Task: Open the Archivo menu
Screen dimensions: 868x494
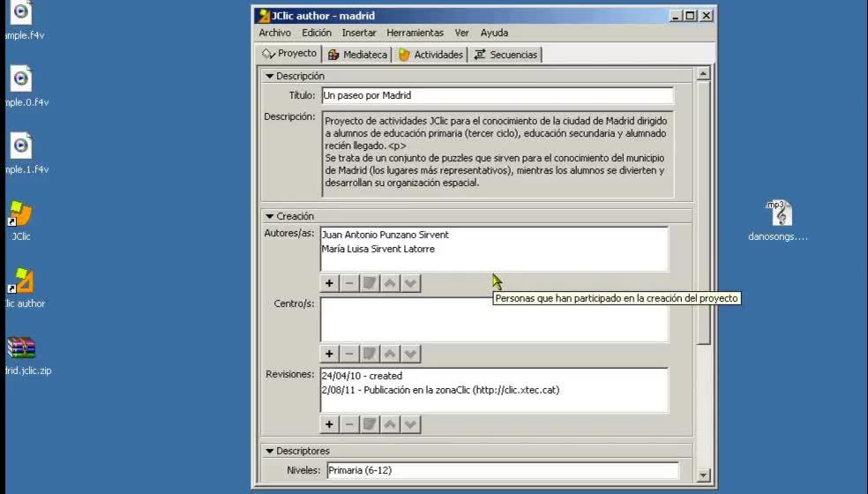Action: pyautogui.click(x=274, y=33)
